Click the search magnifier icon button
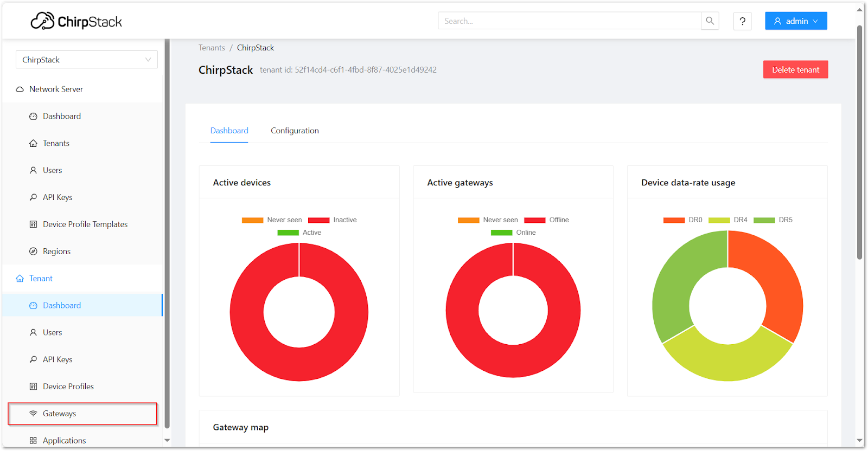 (x=710, y=21)
